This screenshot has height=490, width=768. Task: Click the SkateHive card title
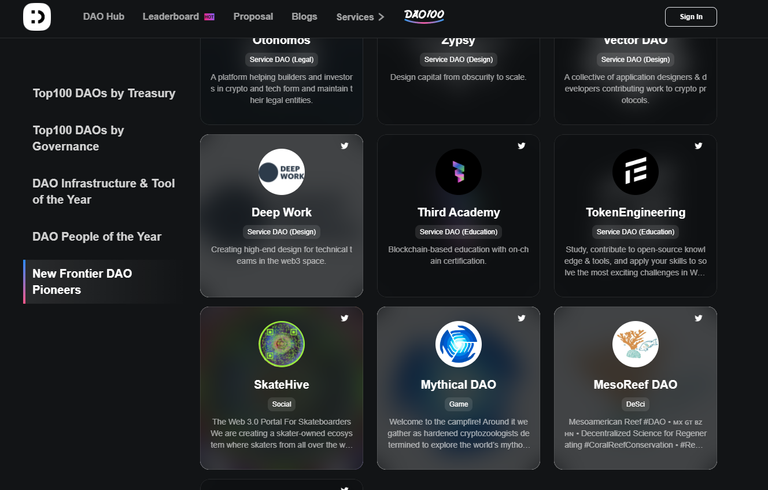point(282,385)
